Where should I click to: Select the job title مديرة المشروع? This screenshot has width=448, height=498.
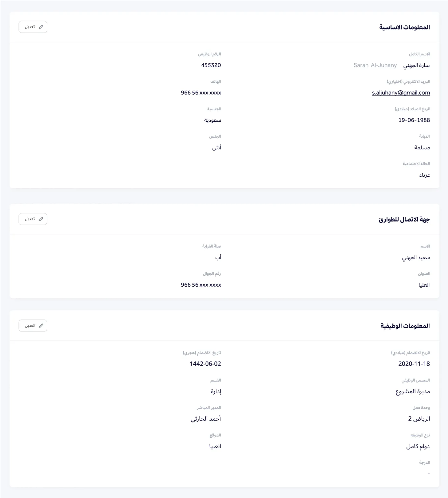(x=413, y=391)
